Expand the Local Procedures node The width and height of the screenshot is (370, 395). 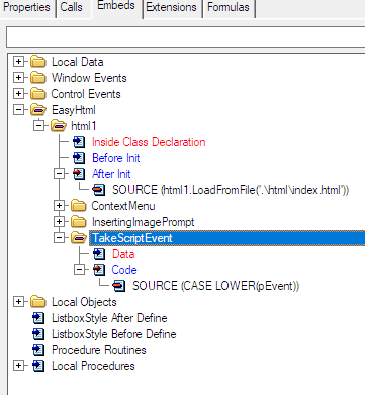19,366
